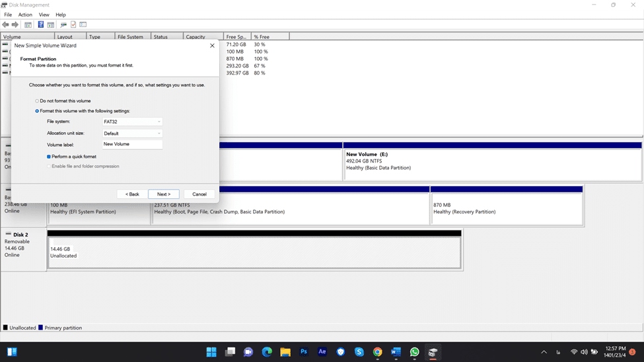The height and width of the screenshot is (362, 644).
Task: Click the red checkmark page toolbar icon
Action: coord(73,24)
